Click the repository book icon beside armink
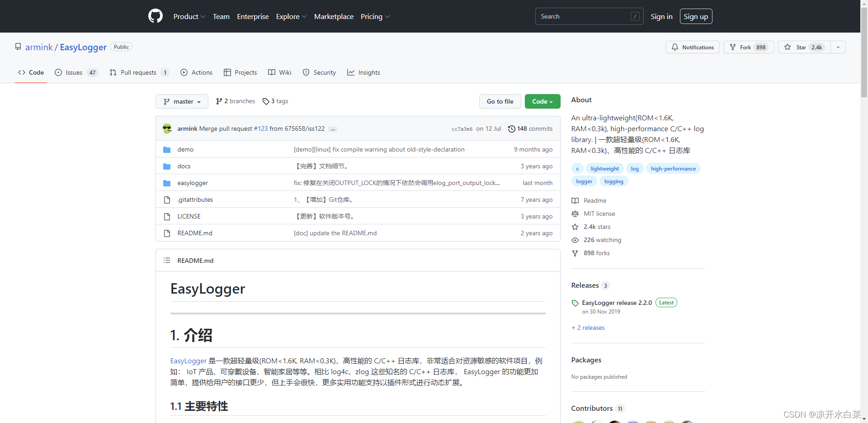 tap(18, 47)
